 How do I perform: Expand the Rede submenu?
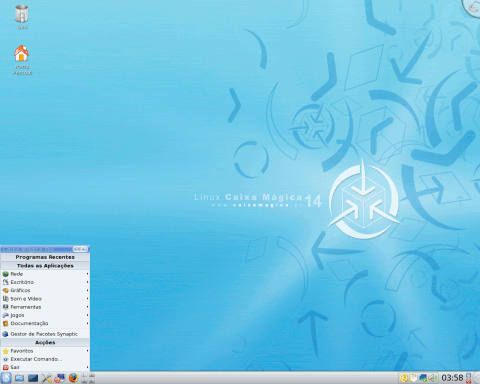click(x=45, y=274)
